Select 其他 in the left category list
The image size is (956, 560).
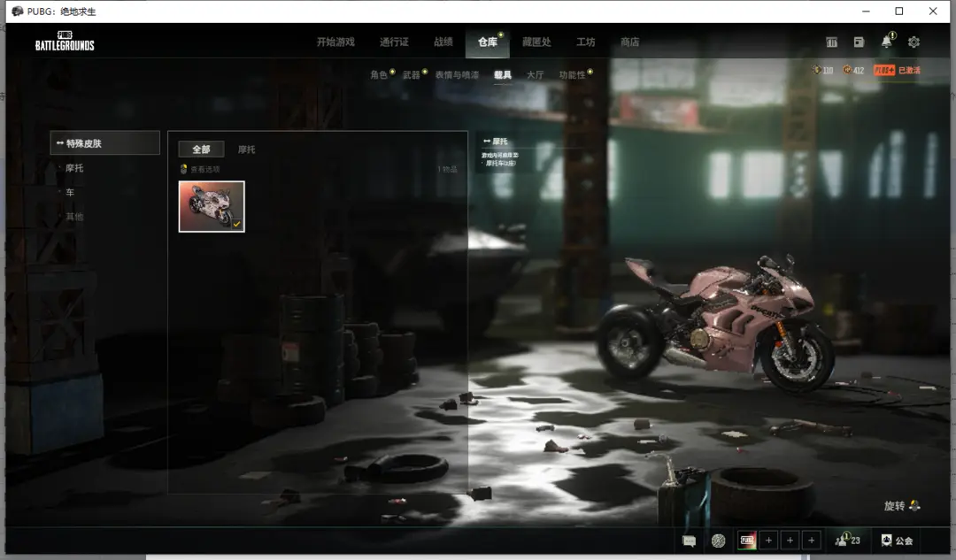coord(74,217)
